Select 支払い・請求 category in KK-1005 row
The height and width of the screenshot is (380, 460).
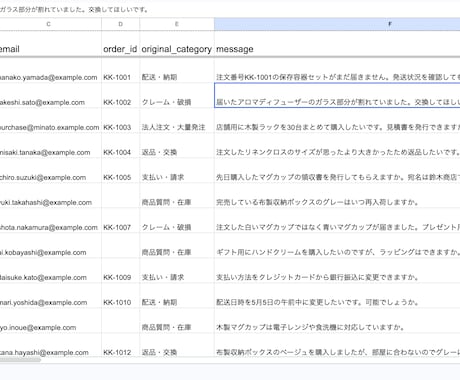point(177,171)
